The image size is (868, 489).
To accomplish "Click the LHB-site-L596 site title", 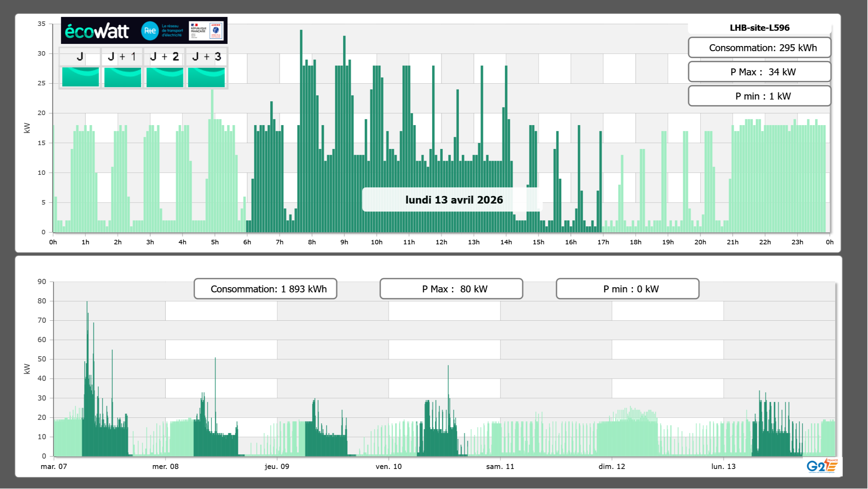I will 759,28.
